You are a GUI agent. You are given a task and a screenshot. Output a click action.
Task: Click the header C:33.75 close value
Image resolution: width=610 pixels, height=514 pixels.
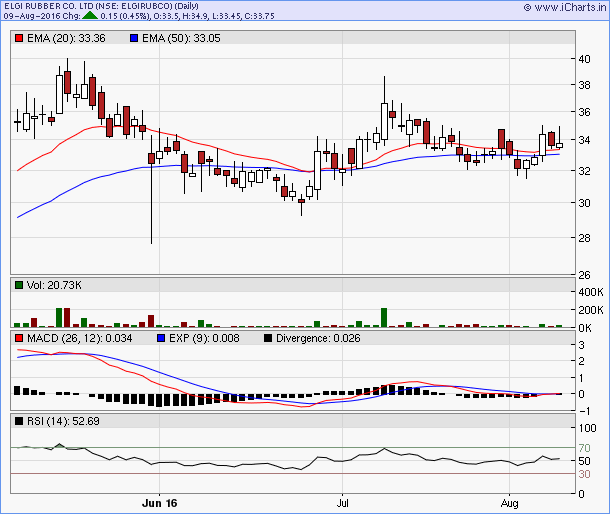(259, 16)
